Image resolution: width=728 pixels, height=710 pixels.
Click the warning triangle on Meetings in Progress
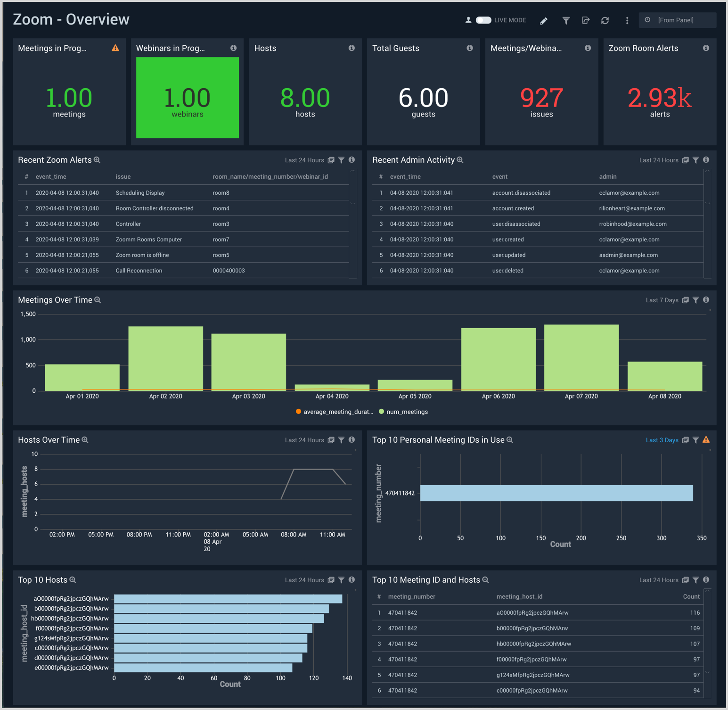click(115, 48)
